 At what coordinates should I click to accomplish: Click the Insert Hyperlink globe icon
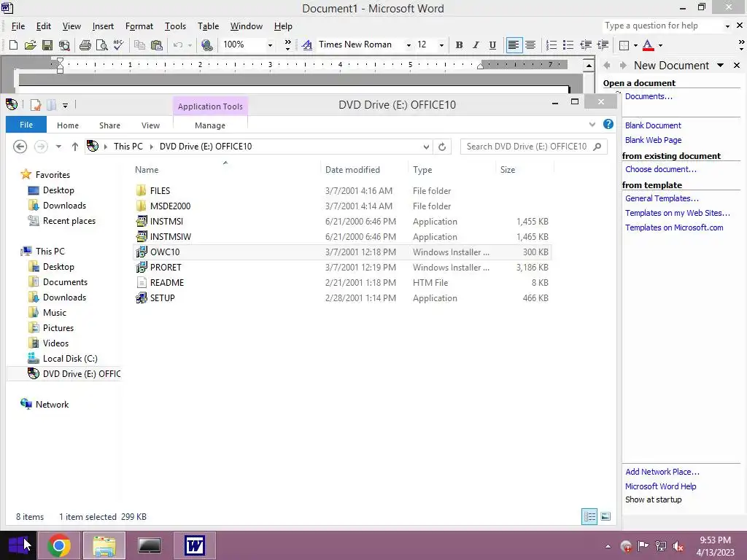tap(206, 44)
